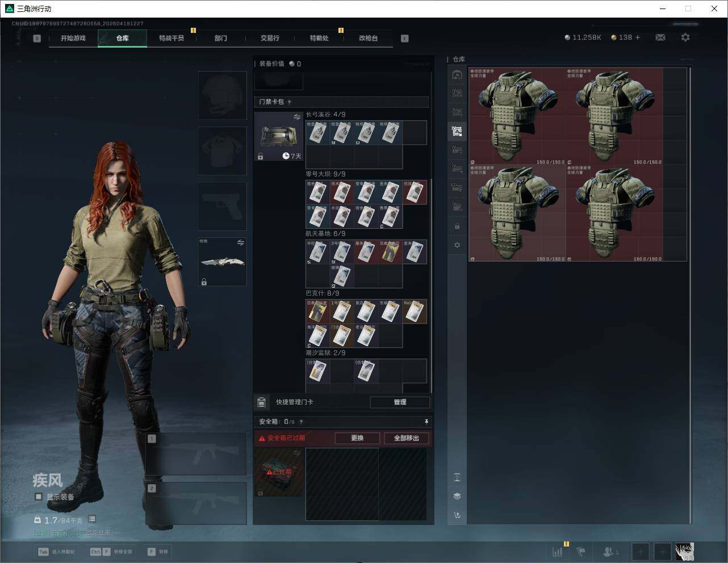The image size is (728, 563).
Task: Open game settings gear in top bar
Action: click(685, 37)
